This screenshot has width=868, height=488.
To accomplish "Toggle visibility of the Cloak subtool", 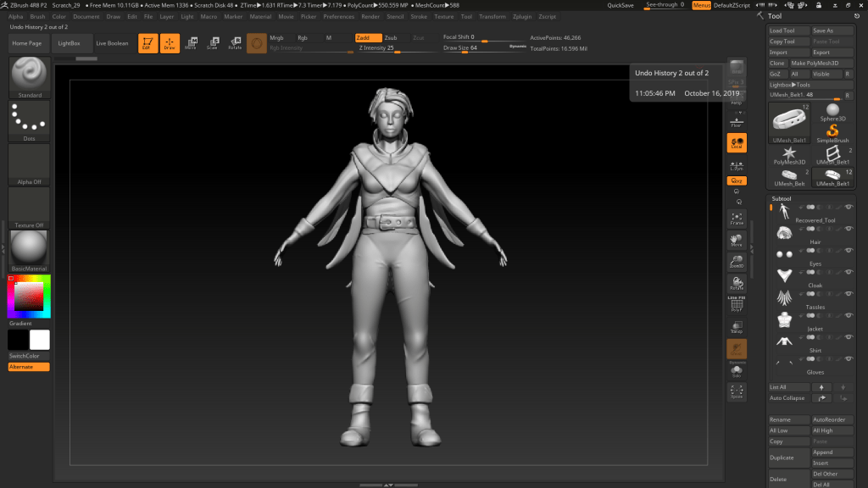I will click(x=849, y=273).
